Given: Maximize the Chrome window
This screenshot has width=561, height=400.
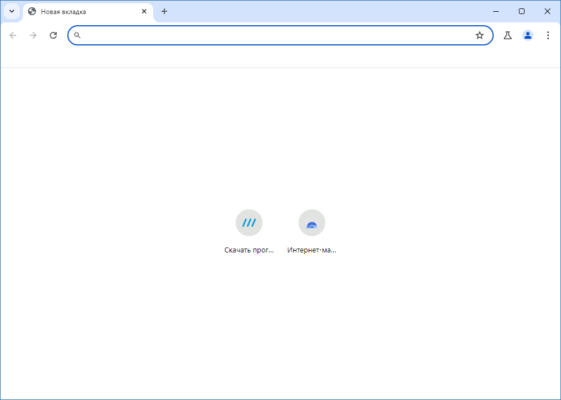Looking at the screenshot, I should coord(522,11).
